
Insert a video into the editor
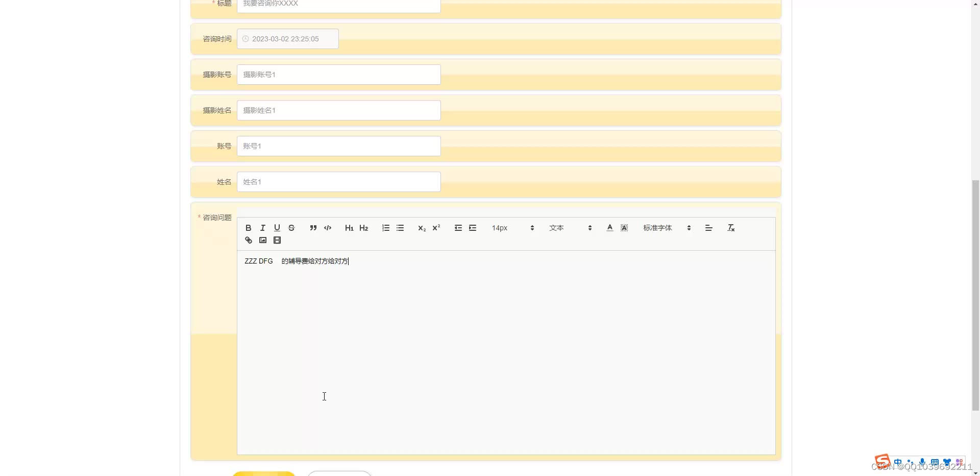coord(277,240)
